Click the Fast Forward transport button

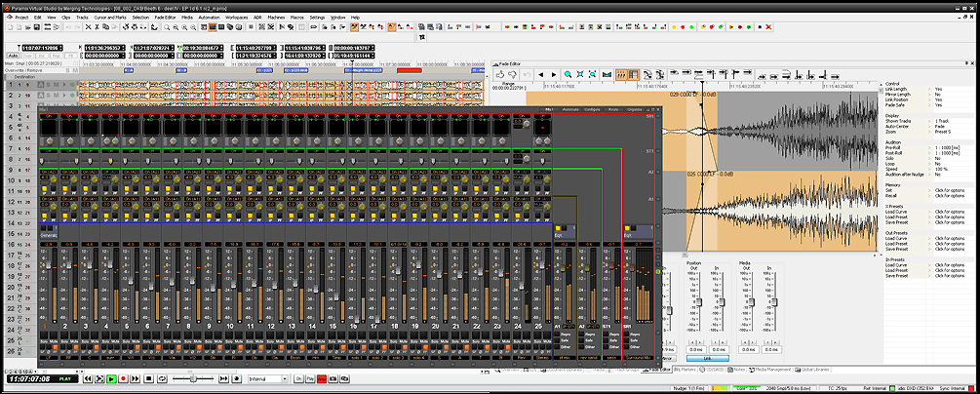point(135,378)
